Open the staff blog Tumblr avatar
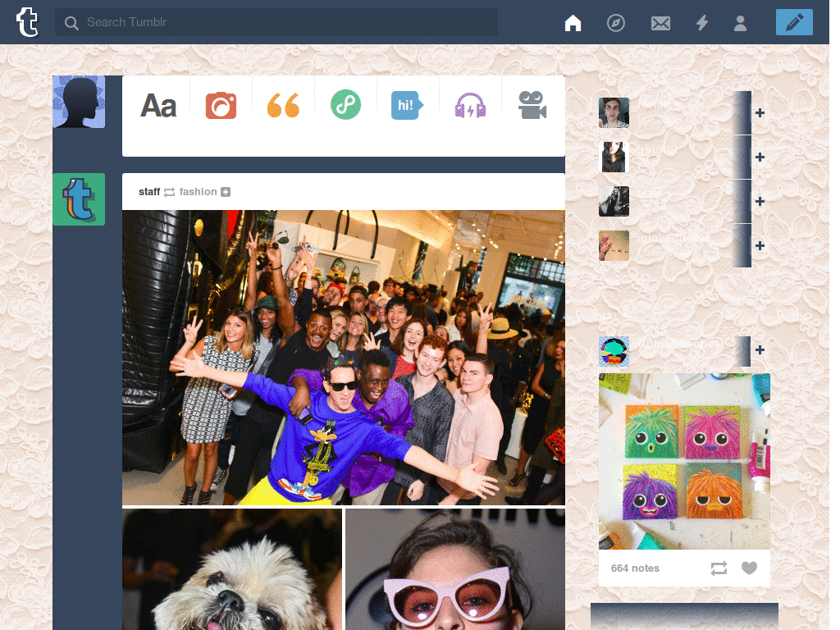This screenshot has height=630, width=840. pos(79,199)
